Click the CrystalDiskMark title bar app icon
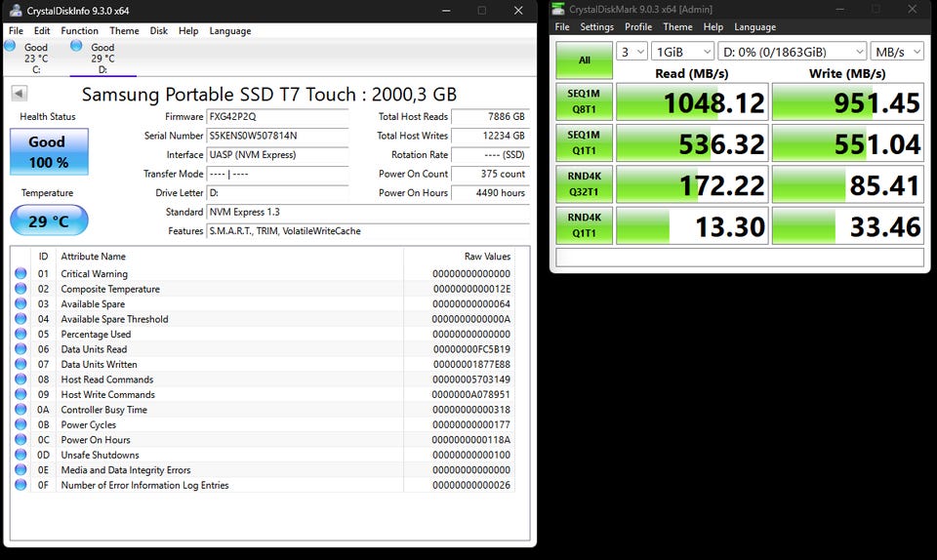The width and height of the screenshot is (937, 560). [x=558, y=9]
